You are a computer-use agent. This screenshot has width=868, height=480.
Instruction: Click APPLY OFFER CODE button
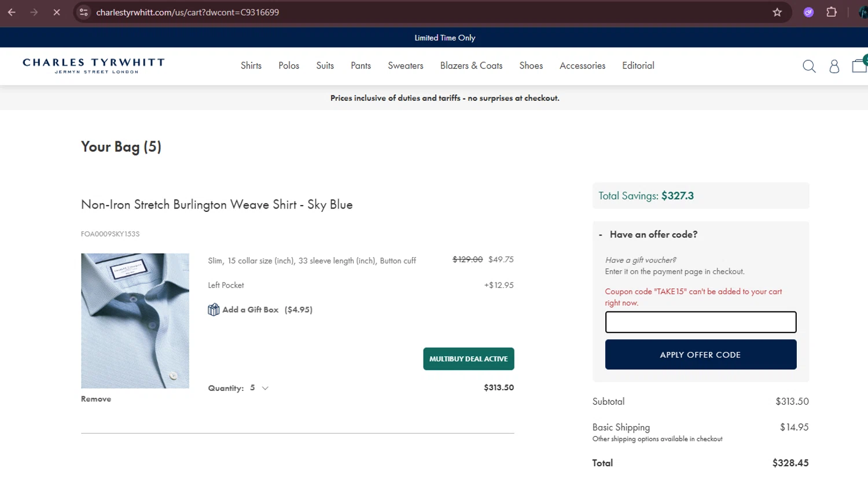tap(701, 354)
